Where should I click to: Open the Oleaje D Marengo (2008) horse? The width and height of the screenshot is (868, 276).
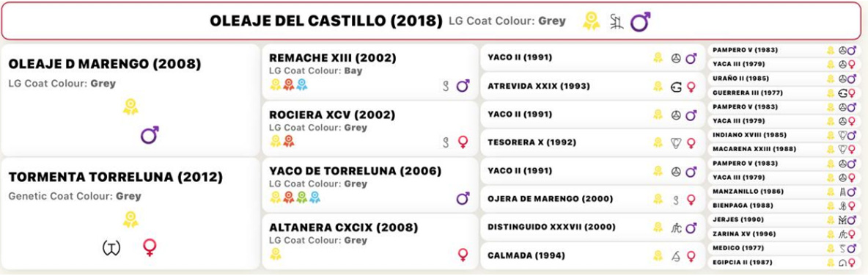pyautogui.click(x=105, y=65)
